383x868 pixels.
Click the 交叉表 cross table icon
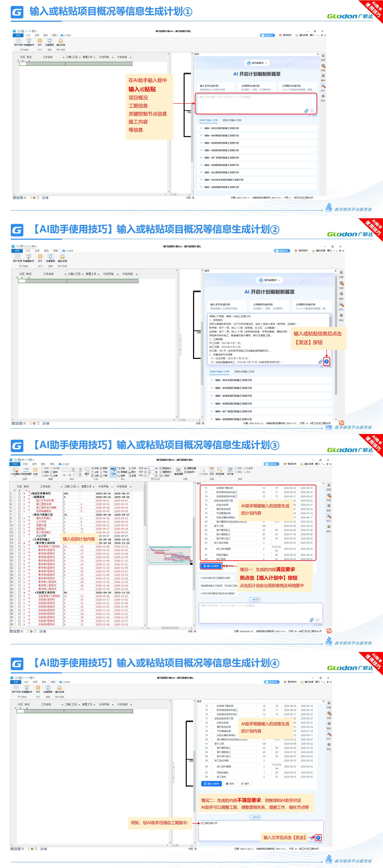[x=230, y=470]
